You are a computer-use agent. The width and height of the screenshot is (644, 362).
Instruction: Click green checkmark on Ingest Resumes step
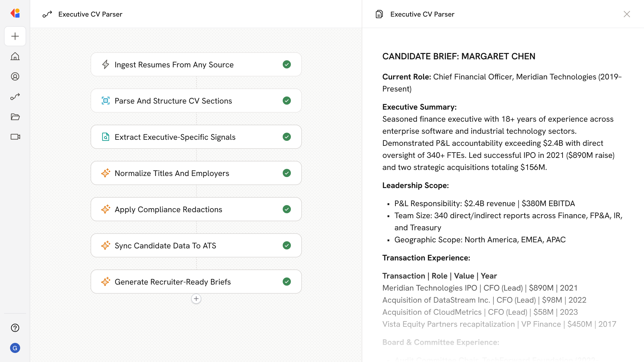[x=286, y=64]
